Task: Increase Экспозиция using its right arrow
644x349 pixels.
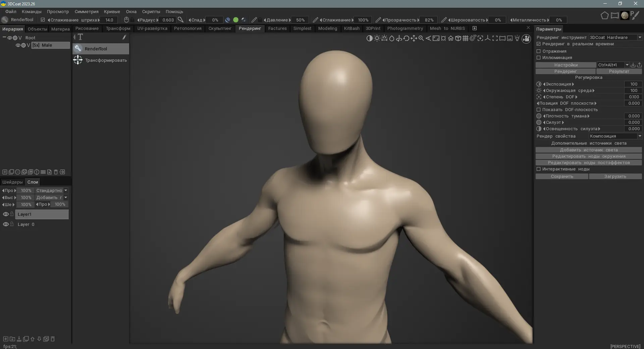Action: [x=573, y=84]
